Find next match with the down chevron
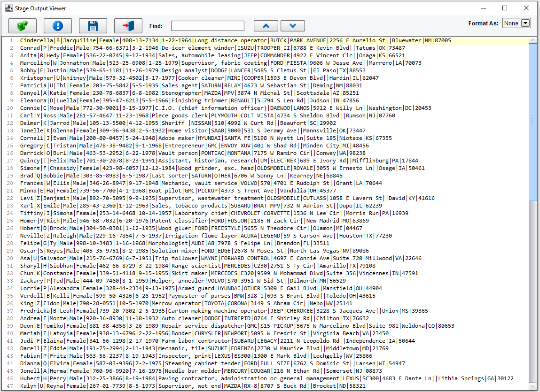This screenshot has width=540, height=392. pos(293,26)
